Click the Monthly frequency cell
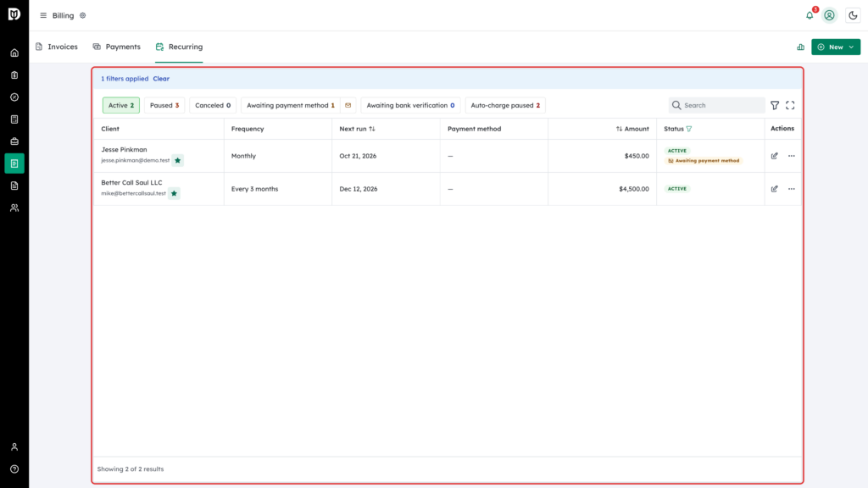The height and width of the screenshot is (488, 868). coord(243,156)
